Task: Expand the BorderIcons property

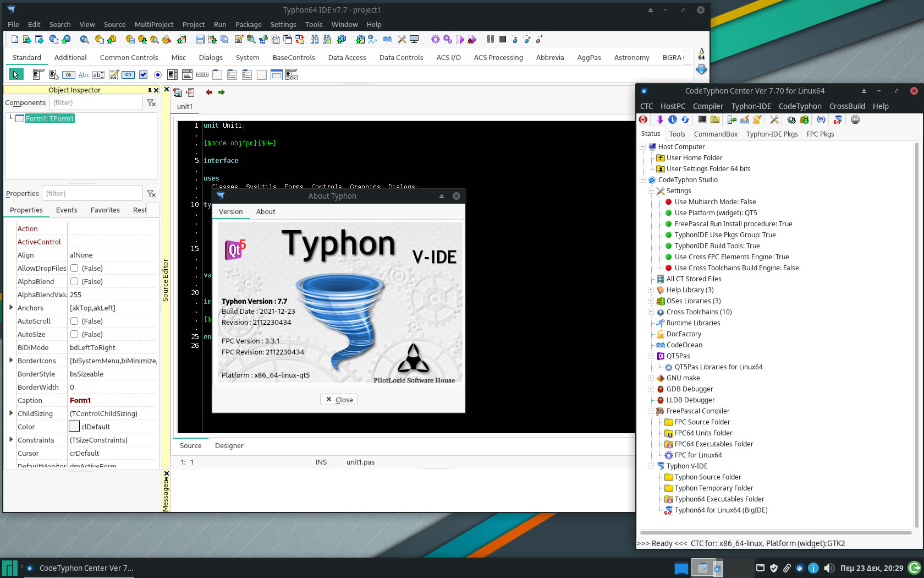Action: click(x=11, y=360)
